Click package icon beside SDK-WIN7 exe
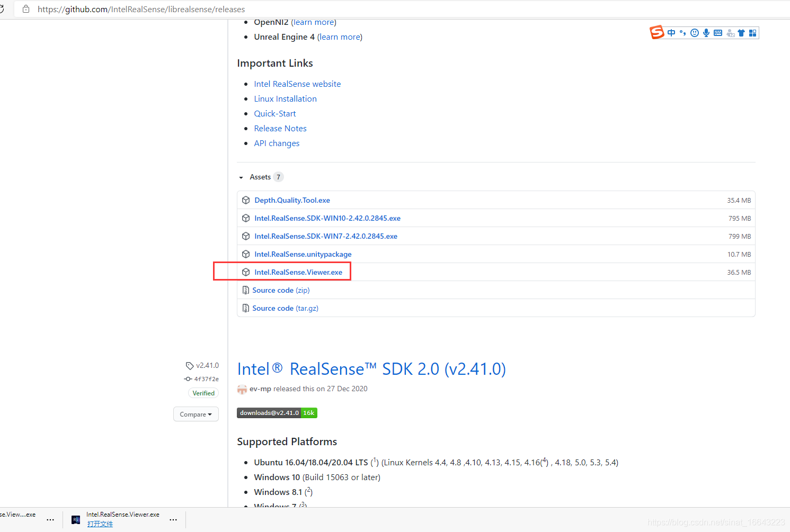Screen dimensions: 790x532 [246, 236]
